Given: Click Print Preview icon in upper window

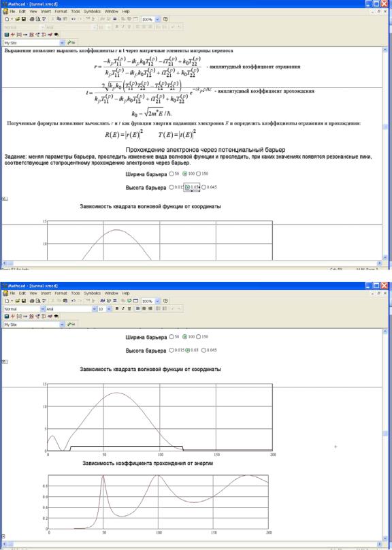Looking at the screenshot, I should [x=38, y=19].
